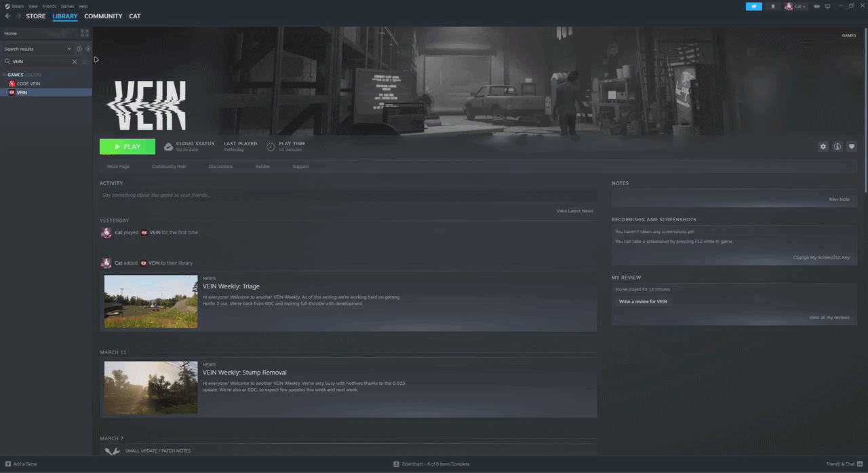Toggle ready-to-play games filter
This screenshot has width=868, height=473.
point(88,49)
